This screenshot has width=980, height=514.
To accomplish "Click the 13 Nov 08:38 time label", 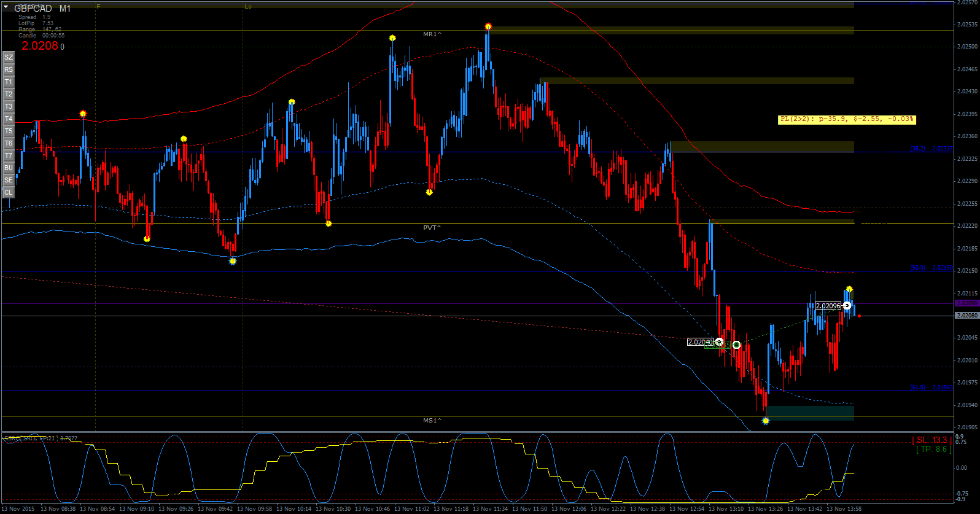I will [58, 508].
